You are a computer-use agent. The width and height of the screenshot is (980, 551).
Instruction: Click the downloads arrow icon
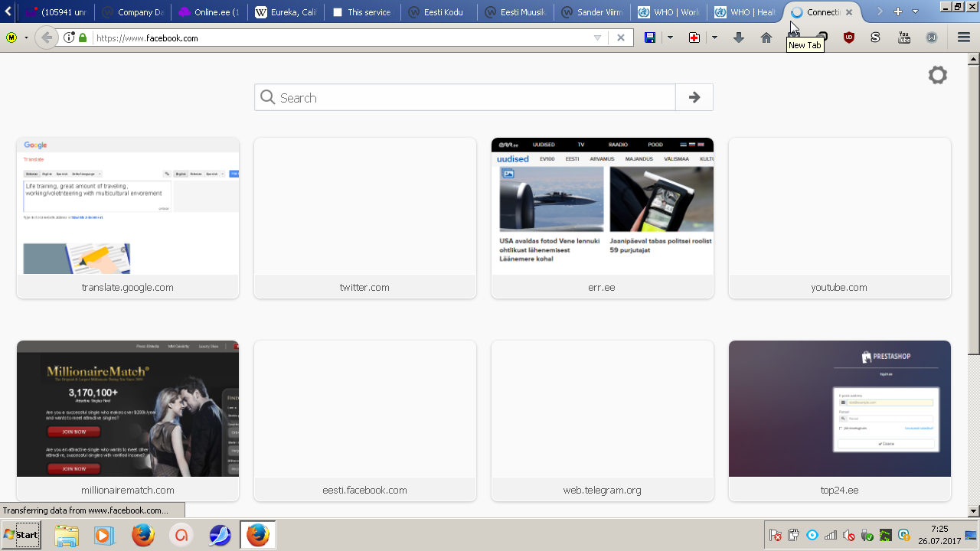point(739,37)
